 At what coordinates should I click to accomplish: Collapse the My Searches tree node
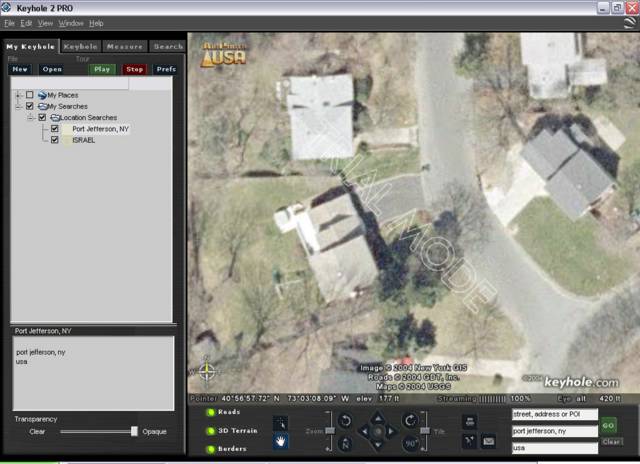(x=18, y=107)
